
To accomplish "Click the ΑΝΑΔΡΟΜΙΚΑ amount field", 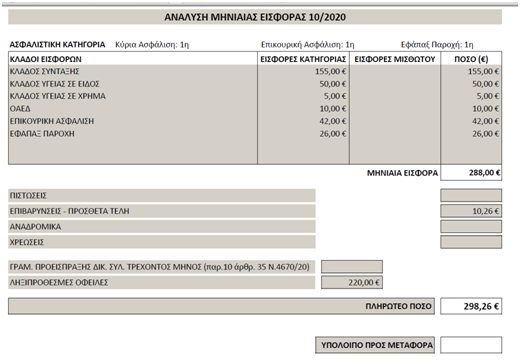I will click(x=471, y=227).
